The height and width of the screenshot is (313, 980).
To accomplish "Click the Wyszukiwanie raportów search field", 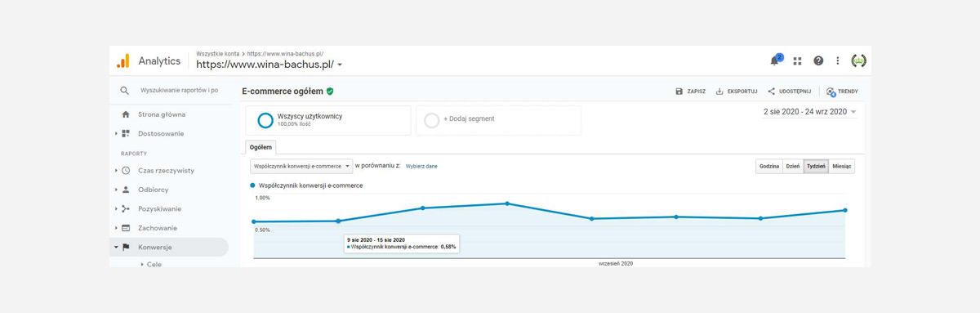I will click(180, 91).
